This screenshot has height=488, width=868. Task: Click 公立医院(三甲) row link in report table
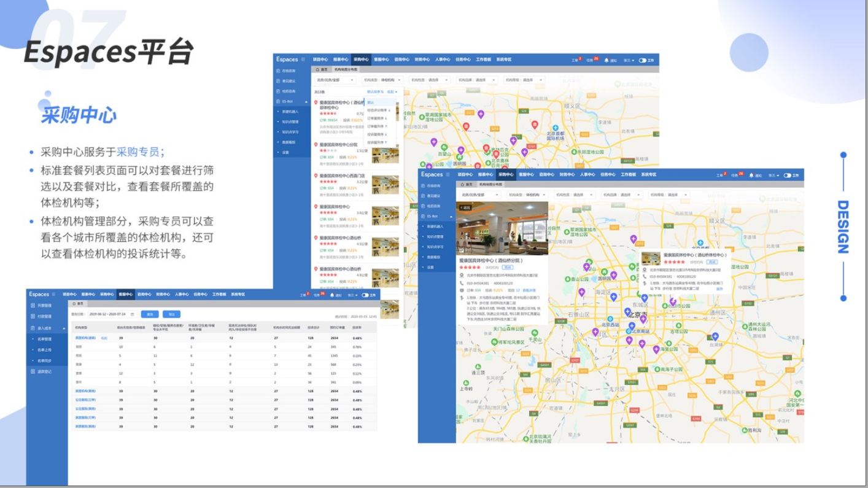point(85,400)
